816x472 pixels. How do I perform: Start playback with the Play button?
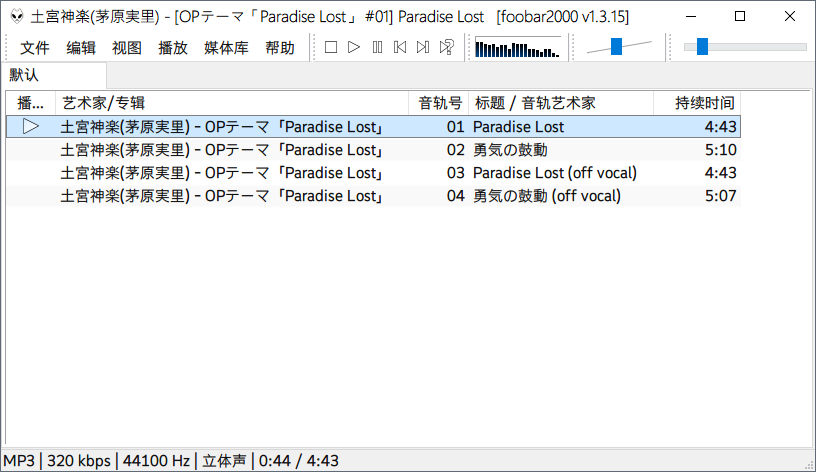354,47
